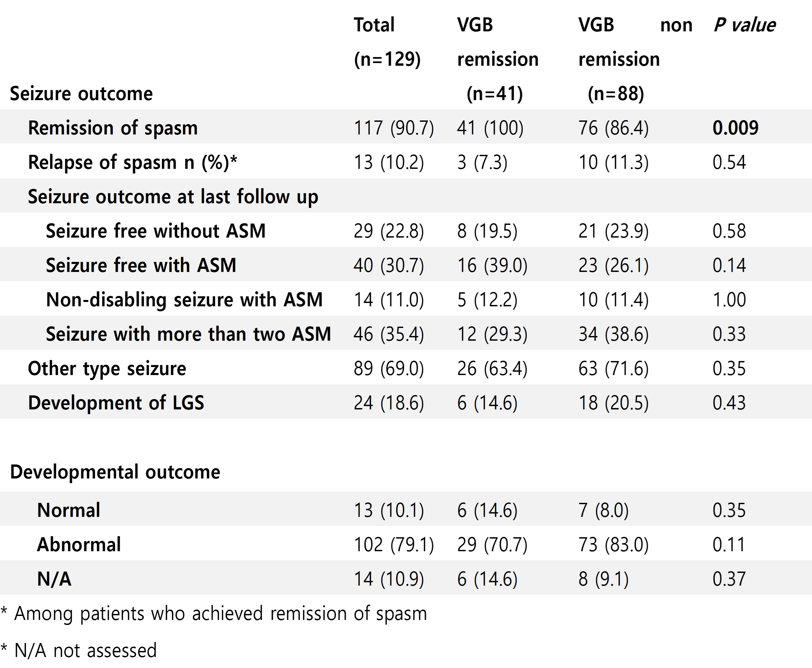
Task: Click the "Total (n=129)" column header
Action: [387, 42]
